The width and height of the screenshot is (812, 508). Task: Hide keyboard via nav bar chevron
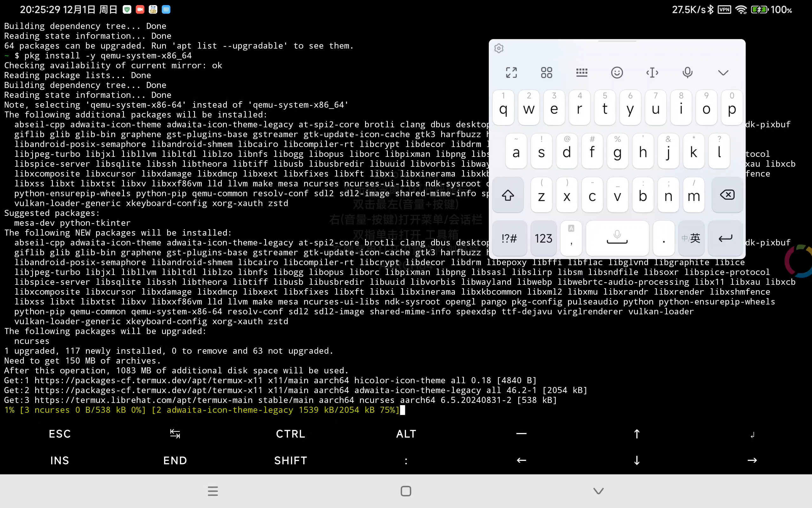[x=599, y=491]
